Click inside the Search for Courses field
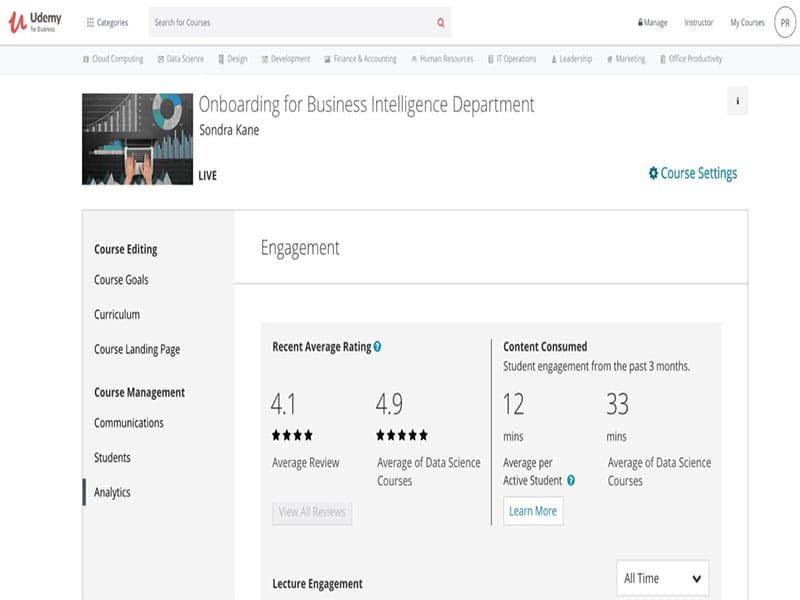 point(280,21)
